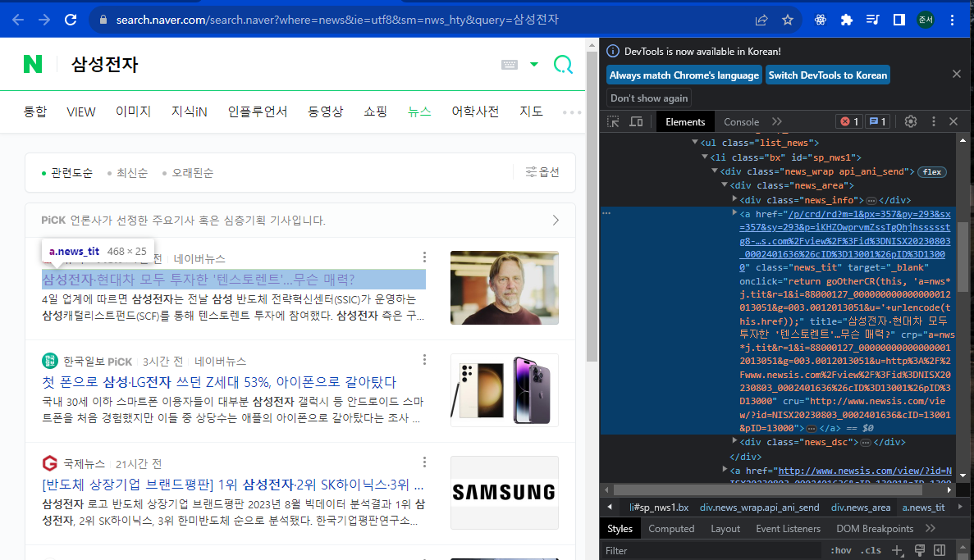Select a.news_tit in the DOM breadcrumb
974x560 pixels.
[x=923, y=508]
